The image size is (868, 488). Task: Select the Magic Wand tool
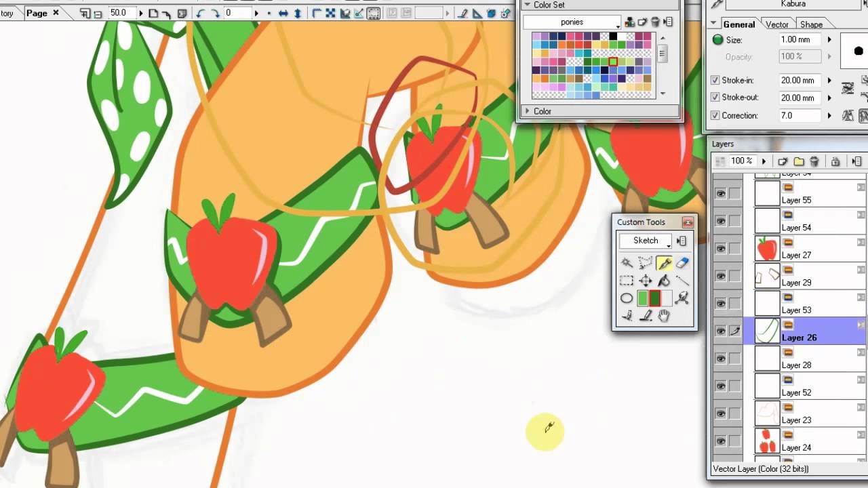pyautogui.click(x=627, y=263)
